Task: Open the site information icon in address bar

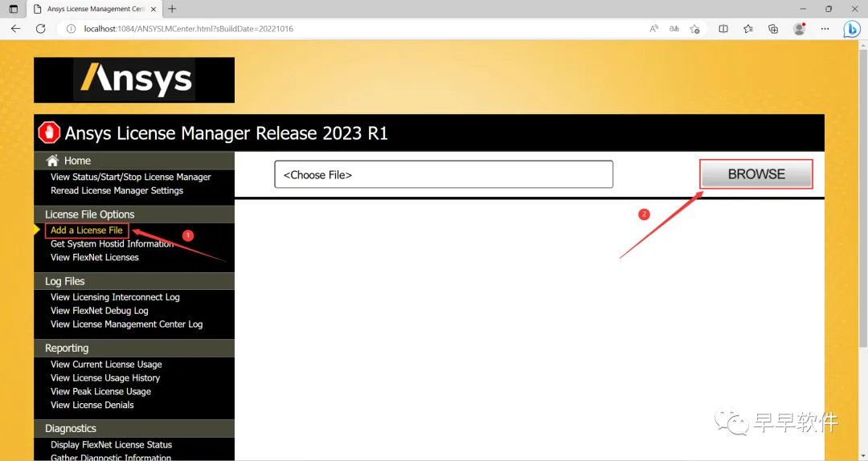Action: tap(71, 29)
